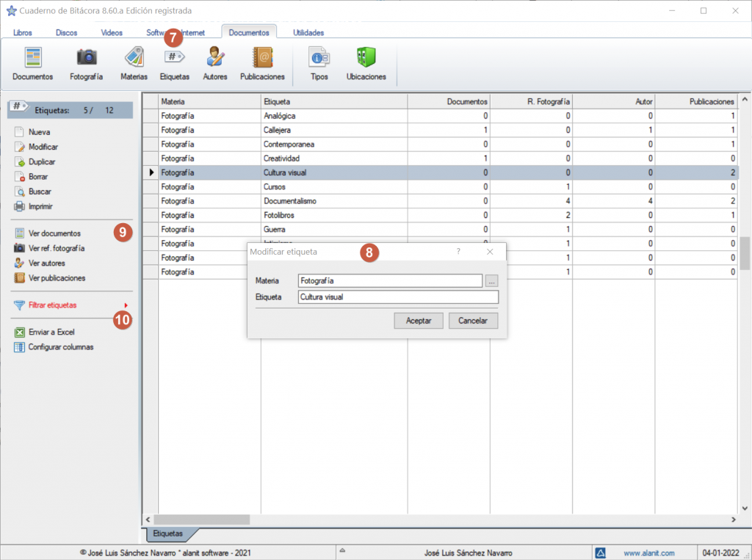Open Materias in the toolbar
The width and height of the screenshot is (752, 560).
pos(134,62)
